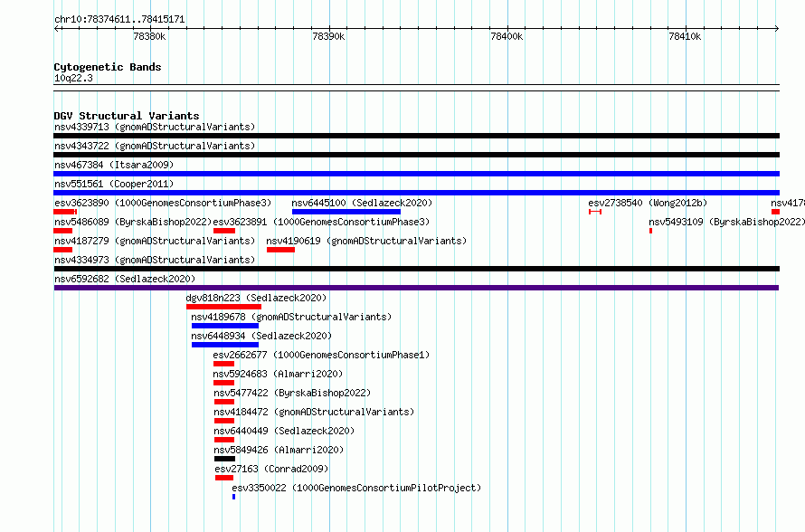Select the red bar under nsv4187279
Image resolution: width=805 pixels, height=532 pixels.
[x=62, y=250]
